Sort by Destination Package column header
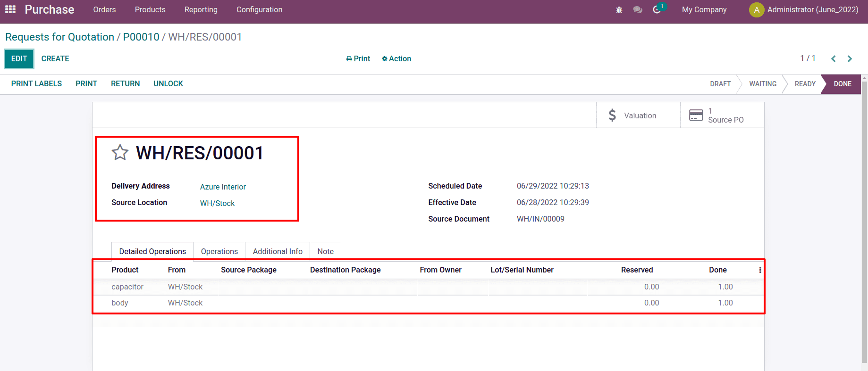 [346, 270]
